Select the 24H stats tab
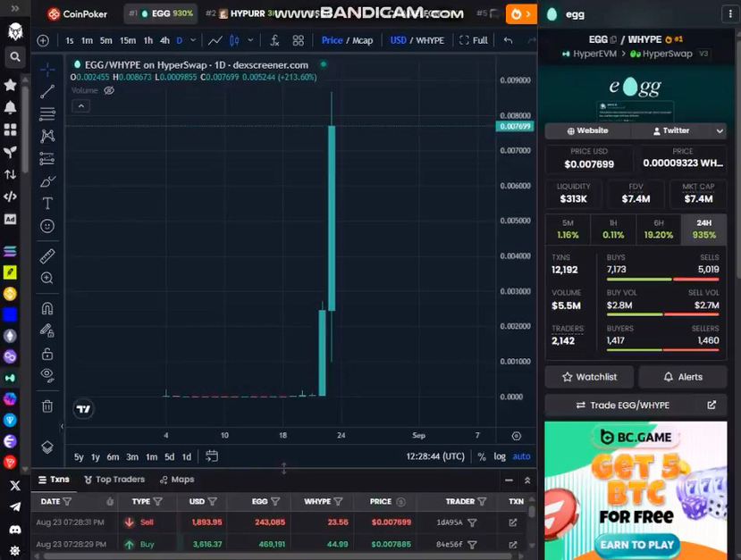Screen dimensions: 741x560 click(703, 229)
